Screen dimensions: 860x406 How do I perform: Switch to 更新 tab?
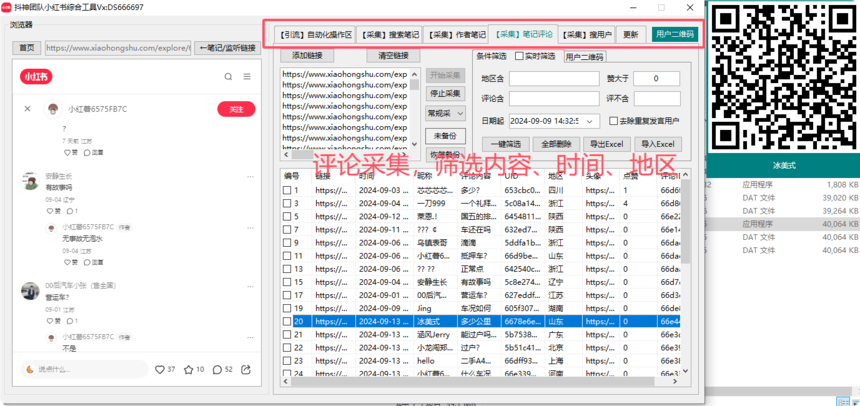pos(631,35)
